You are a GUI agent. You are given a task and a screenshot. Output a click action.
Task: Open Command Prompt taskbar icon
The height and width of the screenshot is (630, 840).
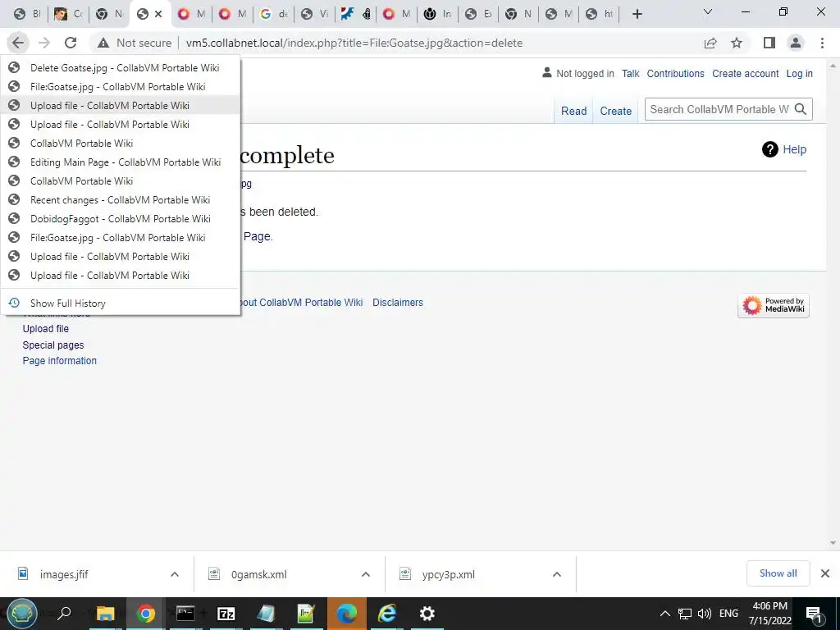[185, 614]
